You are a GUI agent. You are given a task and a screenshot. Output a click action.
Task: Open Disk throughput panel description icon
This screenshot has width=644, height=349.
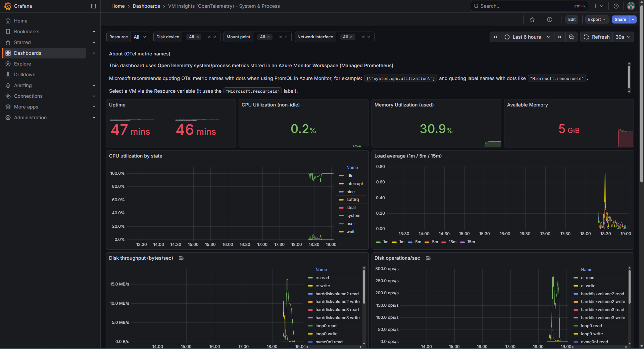(181, 258)
